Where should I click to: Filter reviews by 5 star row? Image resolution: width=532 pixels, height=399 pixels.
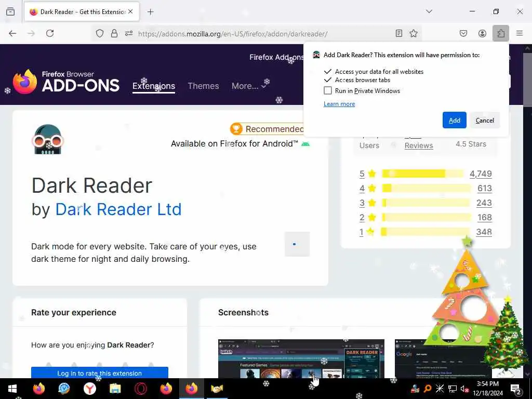point(426,174)
